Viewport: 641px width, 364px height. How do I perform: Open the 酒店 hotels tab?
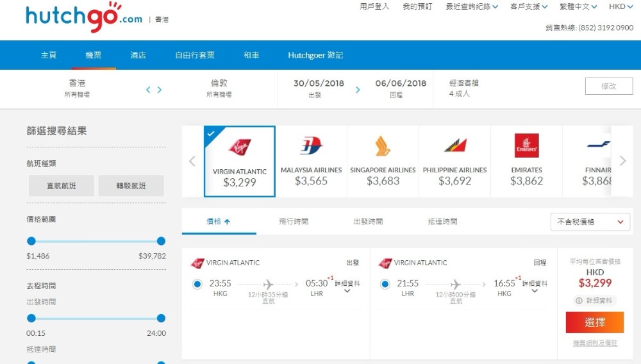pos(138,55)
